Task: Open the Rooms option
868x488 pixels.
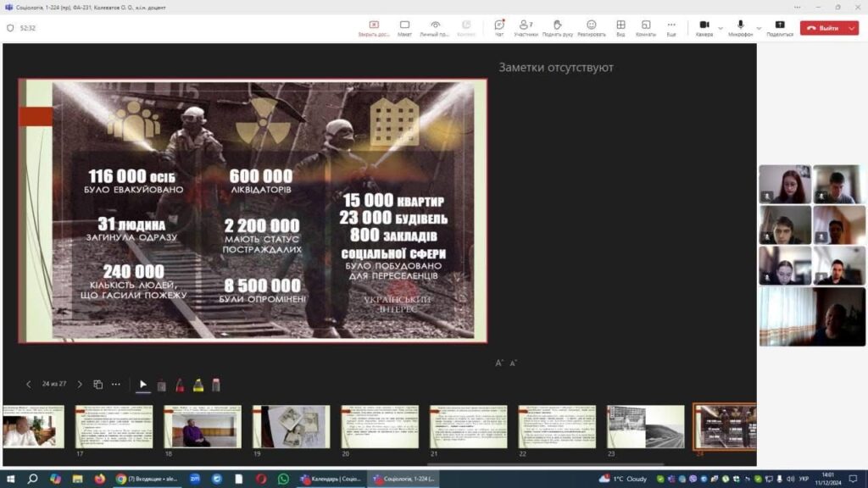Action: (x=646, y=28)
